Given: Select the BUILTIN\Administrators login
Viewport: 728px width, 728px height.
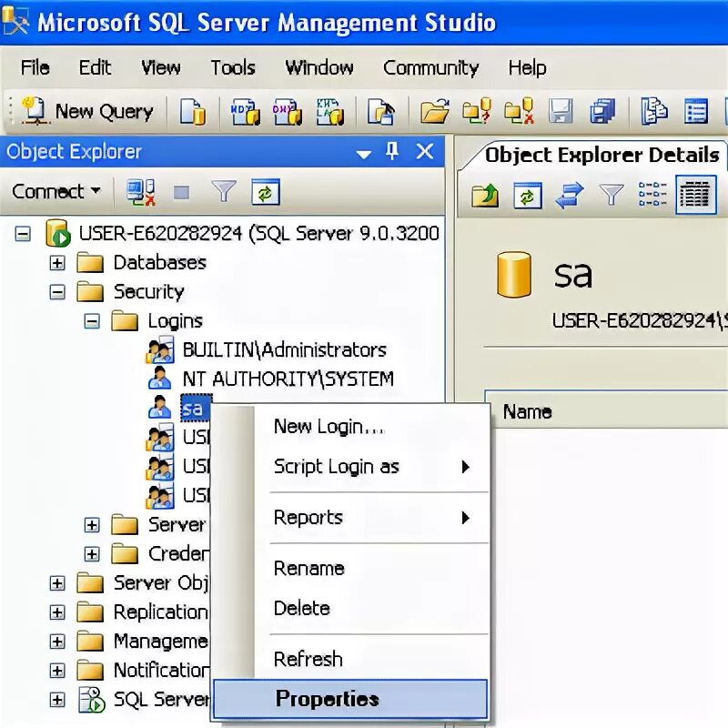Looking at the screenshot, I should 284,349.
